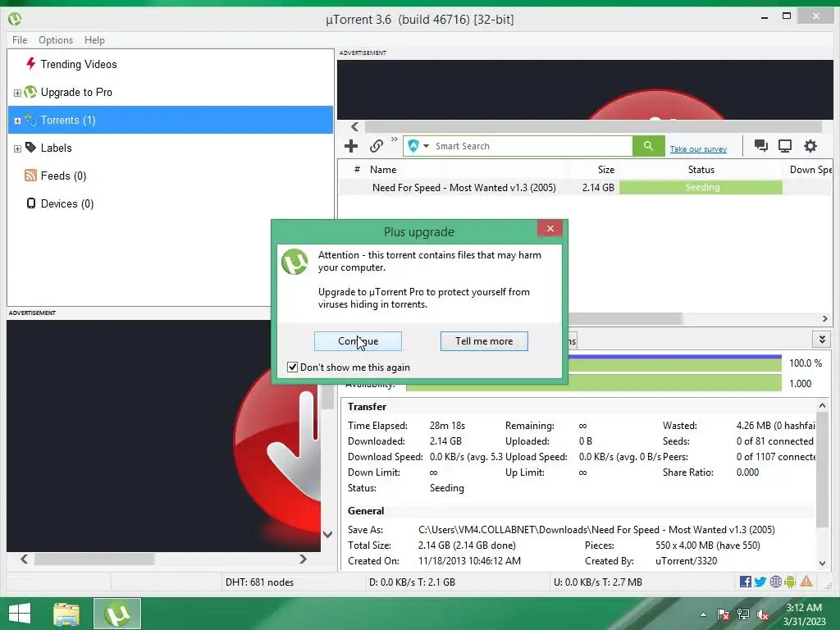Click the green search magnifier button

648,146
